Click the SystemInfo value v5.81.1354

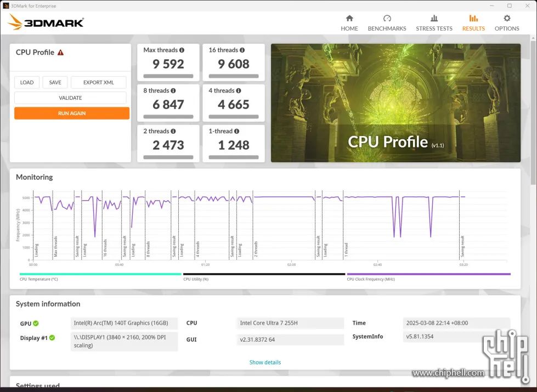point(456,337)
